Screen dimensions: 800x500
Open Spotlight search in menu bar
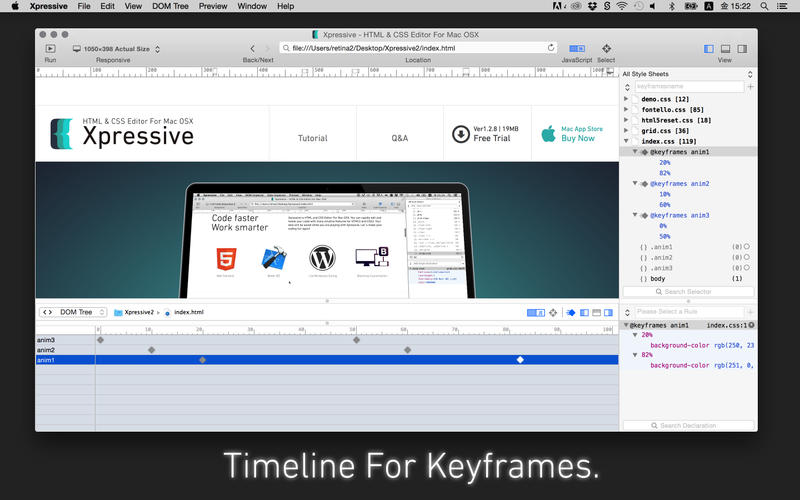tap(764, 6)
